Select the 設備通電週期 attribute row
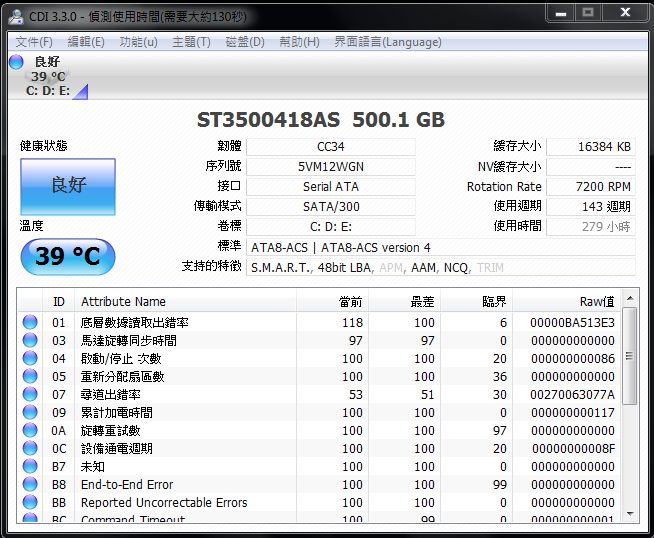 pos(319,448)
